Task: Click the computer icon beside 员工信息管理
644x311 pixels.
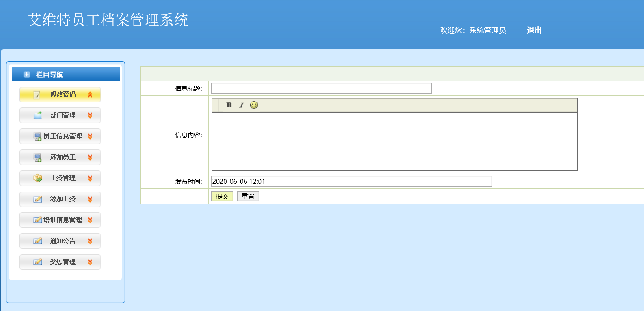Action: click(38, 136)
